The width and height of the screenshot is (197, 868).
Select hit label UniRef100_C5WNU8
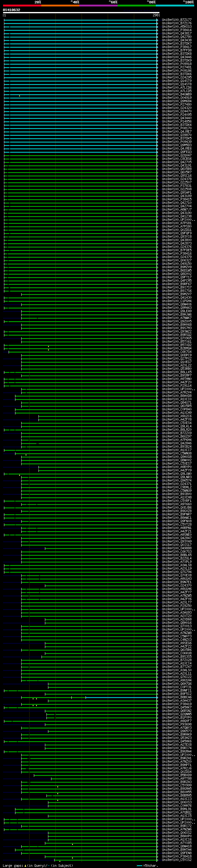(177, 454)
